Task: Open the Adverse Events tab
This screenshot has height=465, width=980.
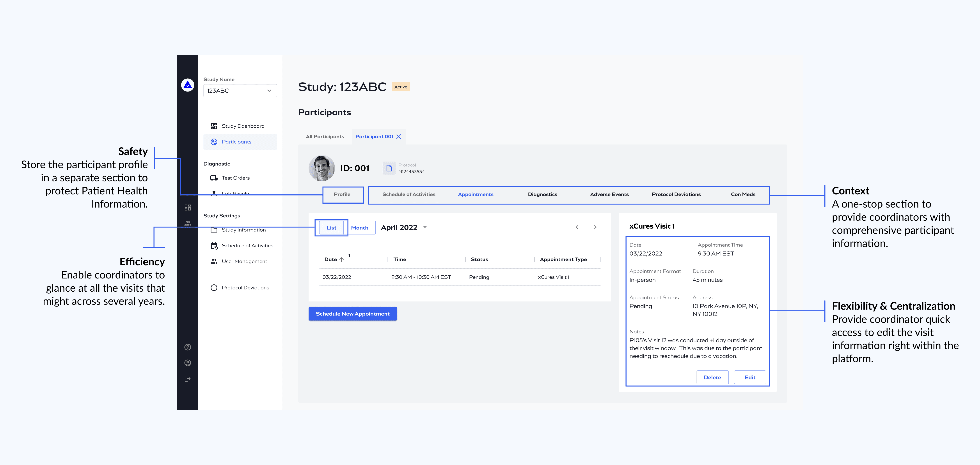Action: click(x=609, y=194)
